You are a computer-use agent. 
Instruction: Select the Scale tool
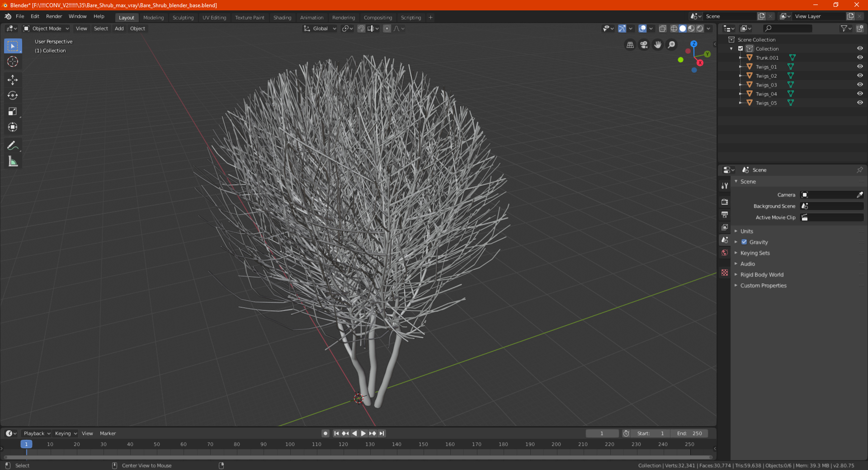click(13, 111)
